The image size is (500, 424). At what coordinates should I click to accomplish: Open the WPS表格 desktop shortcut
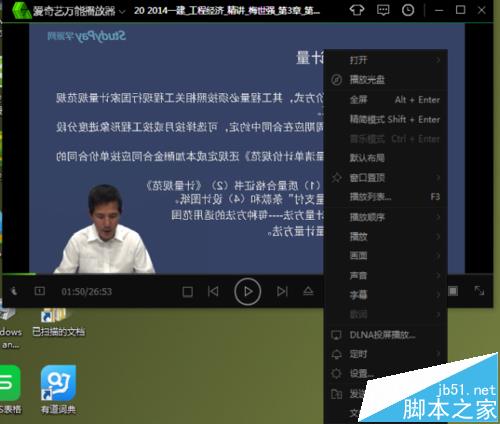pos(10,389)
